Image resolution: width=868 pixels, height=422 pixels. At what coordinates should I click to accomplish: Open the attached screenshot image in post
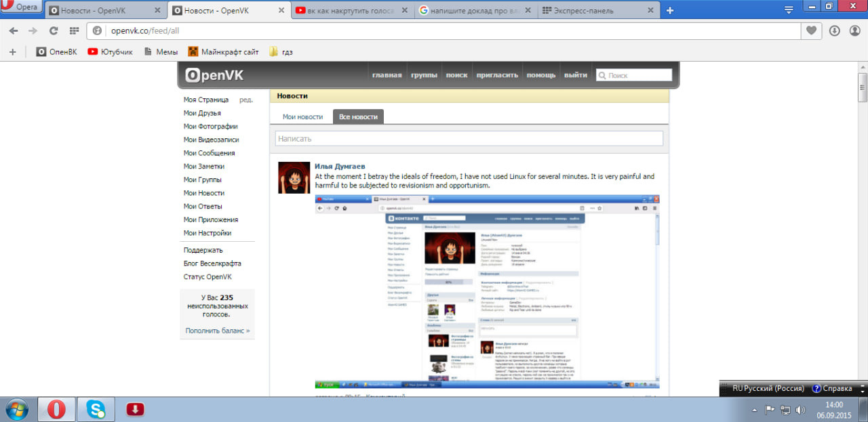[x=488, y=292]
